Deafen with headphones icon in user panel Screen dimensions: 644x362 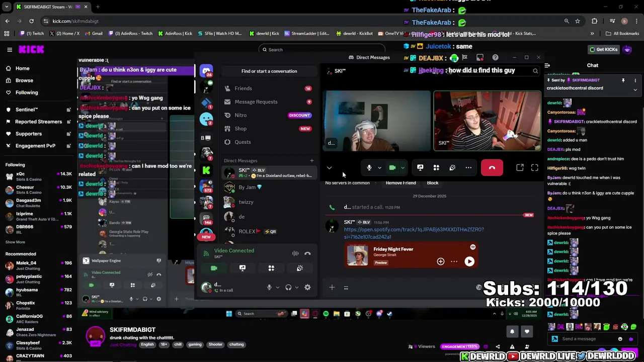pos(288,288)
